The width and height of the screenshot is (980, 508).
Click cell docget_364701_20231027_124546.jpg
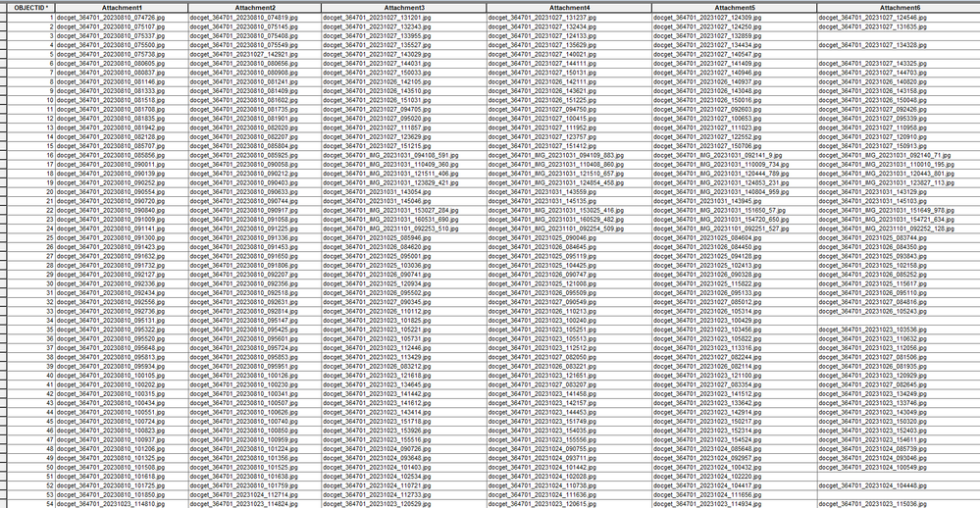(x=899, y=18)
